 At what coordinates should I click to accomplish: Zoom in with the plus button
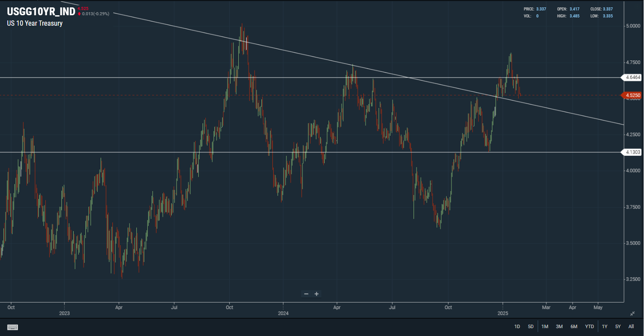(x=317, y=294)
